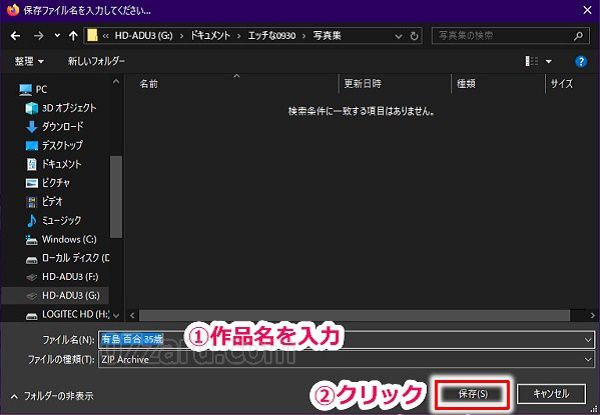Go back with the left arrow button

pyautogui.click(x=15, y=36)
